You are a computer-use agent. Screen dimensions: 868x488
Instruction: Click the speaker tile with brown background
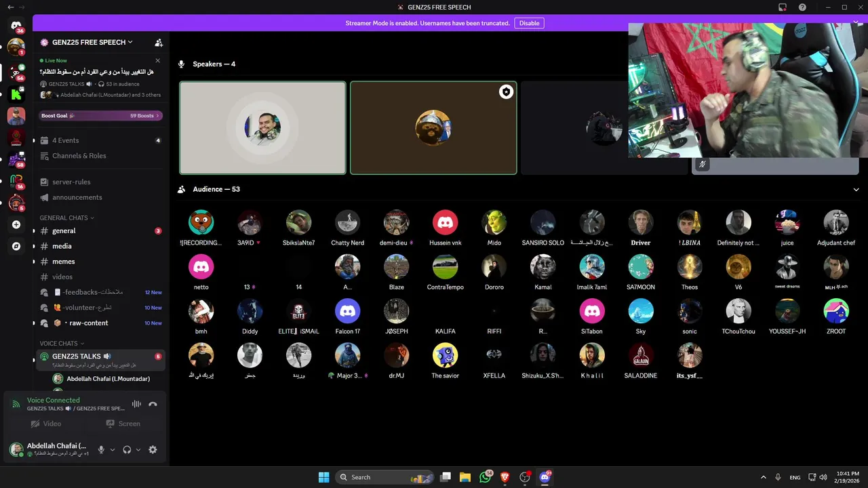433,128
